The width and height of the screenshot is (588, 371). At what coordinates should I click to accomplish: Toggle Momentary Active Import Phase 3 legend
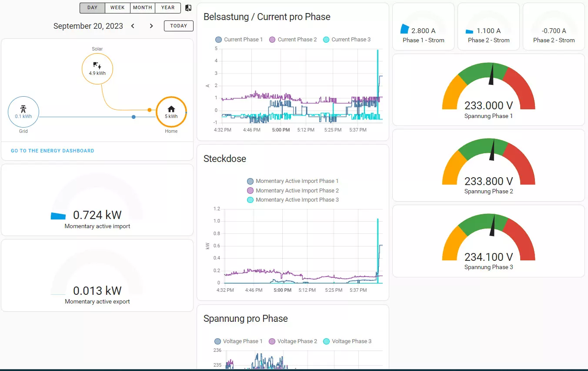[x=293, y=200]
